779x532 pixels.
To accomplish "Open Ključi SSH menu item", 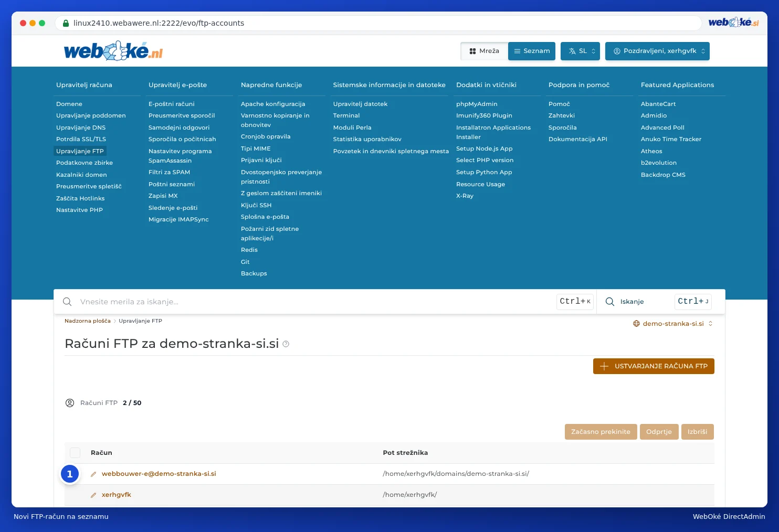I will [256, 205].
